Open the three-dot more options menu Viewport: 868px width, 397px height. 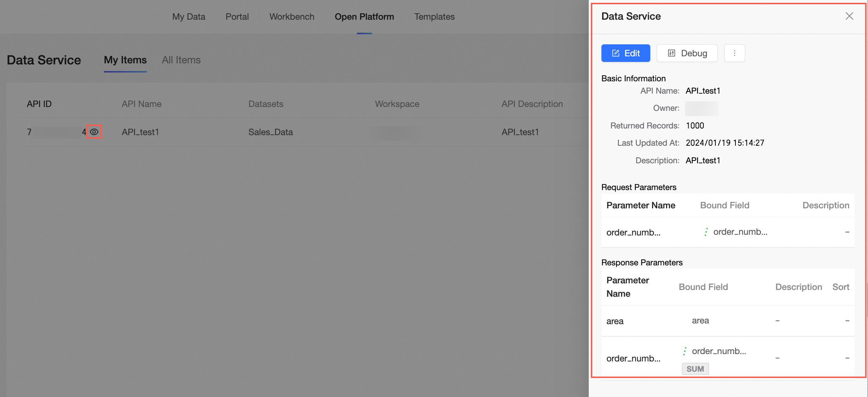click(734, 53)
